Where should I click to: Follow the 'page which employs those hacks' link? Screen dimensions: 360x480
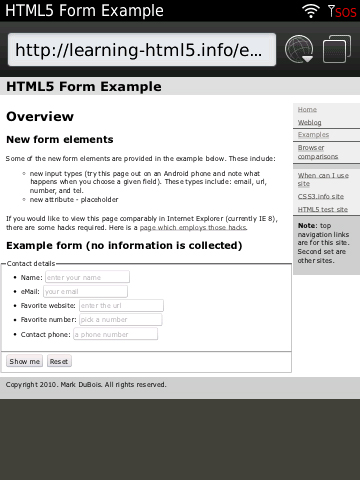[x=193, y=228]
